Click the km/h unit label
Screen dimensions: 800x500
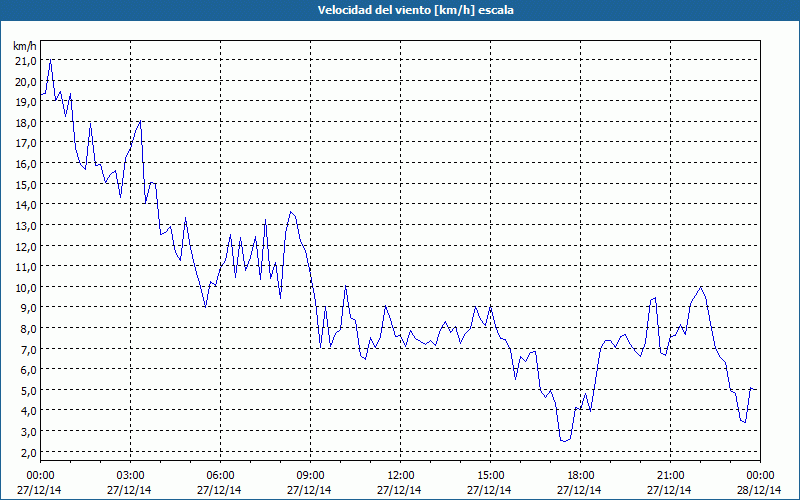[x=25, y=46]
